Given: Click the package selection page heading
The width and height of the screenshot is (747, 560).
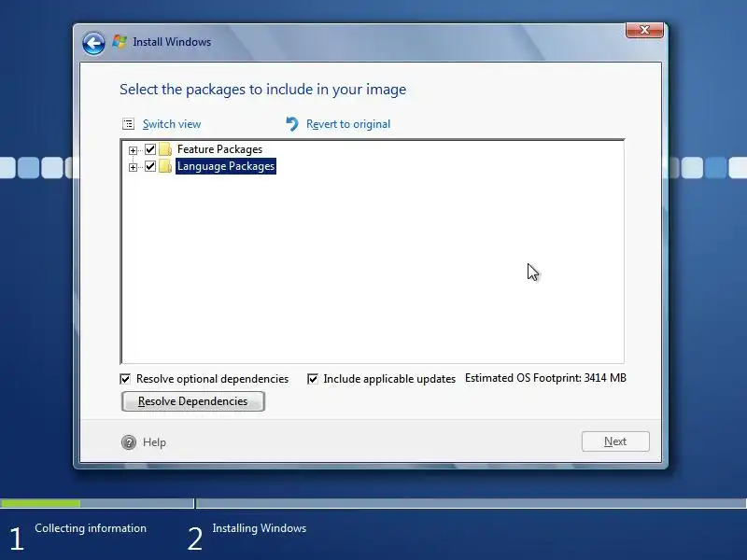Looking at the screenshot, I should [262, 90].
